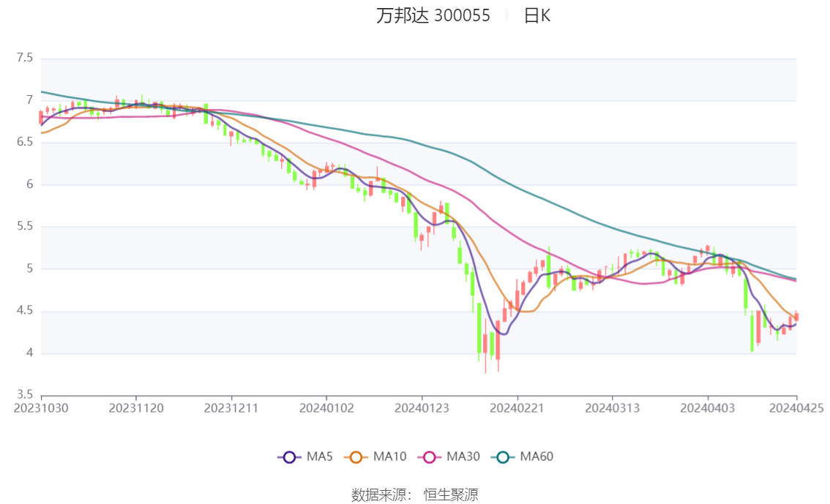Click the 7.5 price axis label

pos(25,58)
